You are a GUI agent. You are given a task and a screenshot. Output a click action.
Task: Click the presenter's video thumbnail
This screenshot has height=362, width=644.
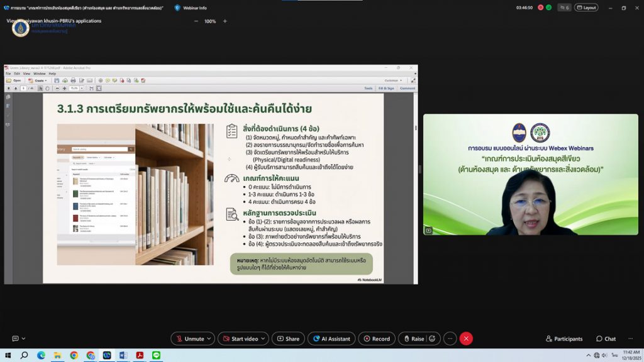click(530, 174)
